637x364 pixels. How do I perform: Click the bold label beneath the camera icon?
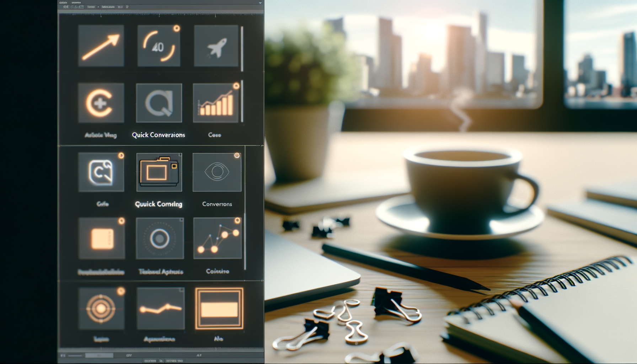[x=159, y=204]
